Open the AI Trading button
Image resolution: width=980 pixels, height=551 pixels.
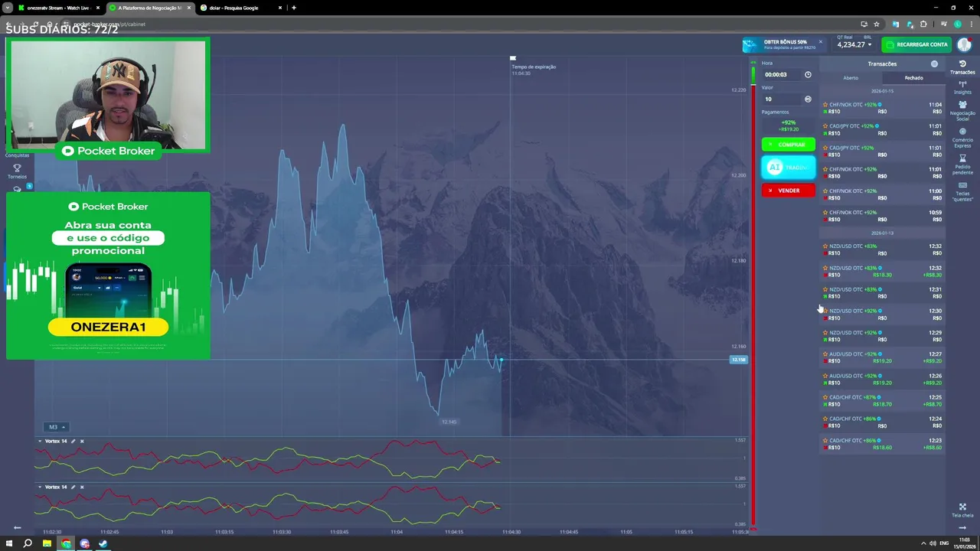click(x=788, y=168)
